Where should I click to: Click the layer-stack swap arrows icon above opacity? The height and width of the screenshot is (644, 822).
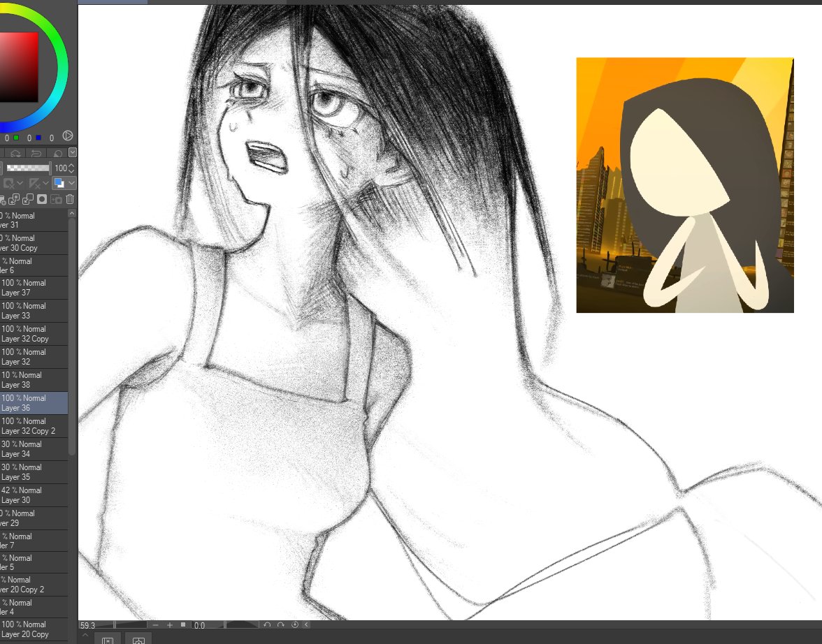click(x=15, y=153)
